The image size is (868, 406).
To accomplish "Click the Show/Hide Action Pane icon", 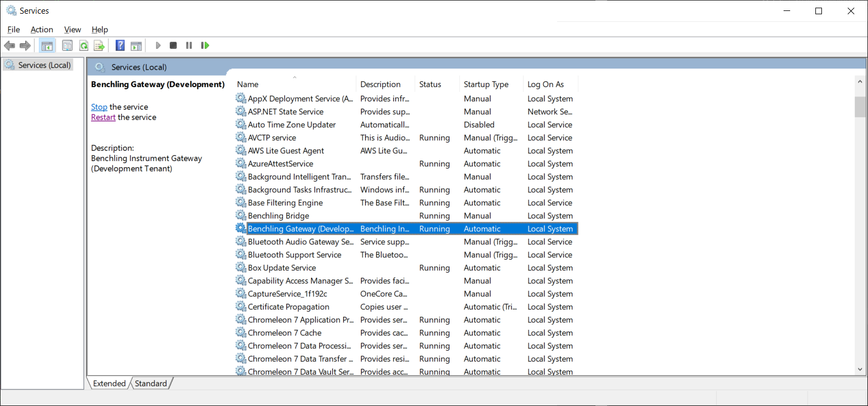I will click(x=136, y=45).
